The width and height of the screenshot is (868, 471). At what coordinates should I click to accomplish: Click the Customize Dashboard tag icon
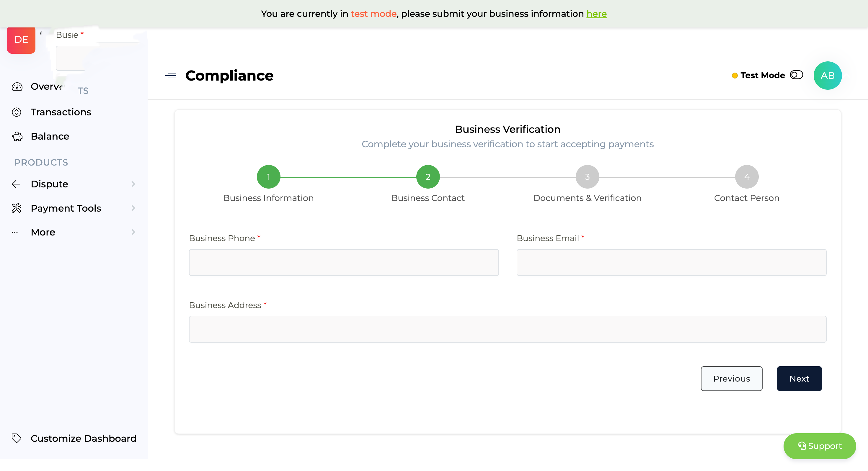(17, 438)
